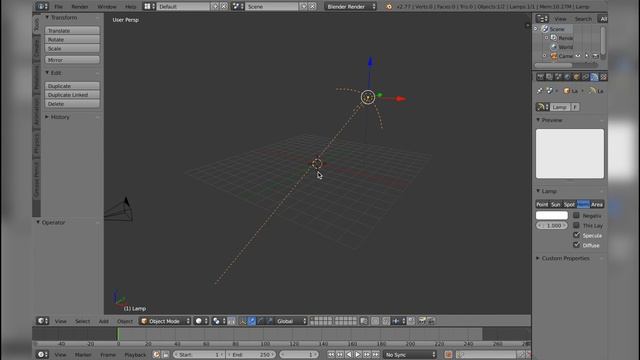Toggle the Specular checkbox
The height and width of the screenshot is (360, 640).
point(576,235)
